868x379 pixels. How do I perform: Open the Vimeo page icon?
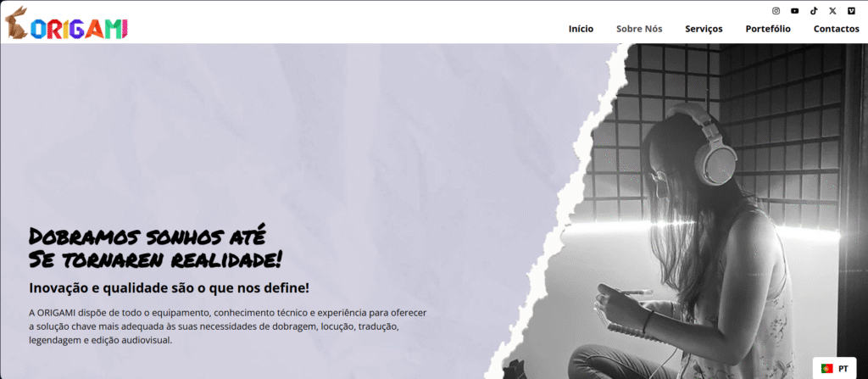pyautogui.click(x=851, y=10)
